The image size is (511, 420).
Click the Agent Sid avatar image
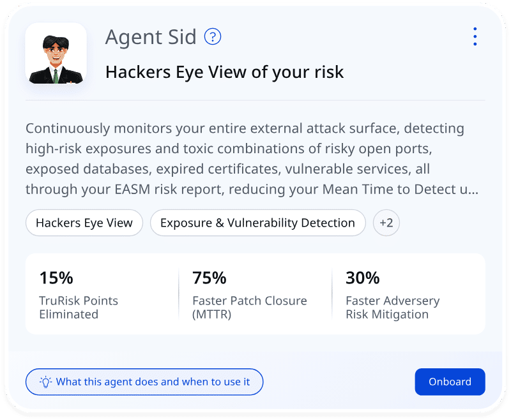click(56, 54)
